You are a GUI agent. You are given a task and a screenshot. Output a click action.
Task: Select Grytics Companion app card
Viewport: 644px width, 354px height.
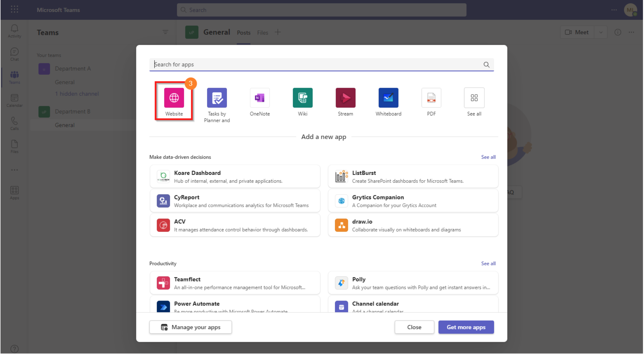click(x=413, y=201)
